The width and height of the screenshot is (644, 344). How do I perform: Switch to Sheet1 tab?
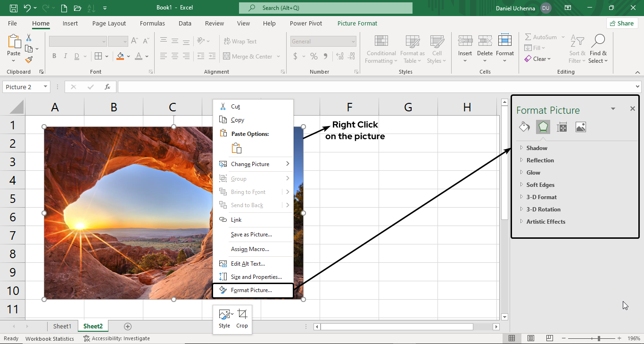coord(62,326)
